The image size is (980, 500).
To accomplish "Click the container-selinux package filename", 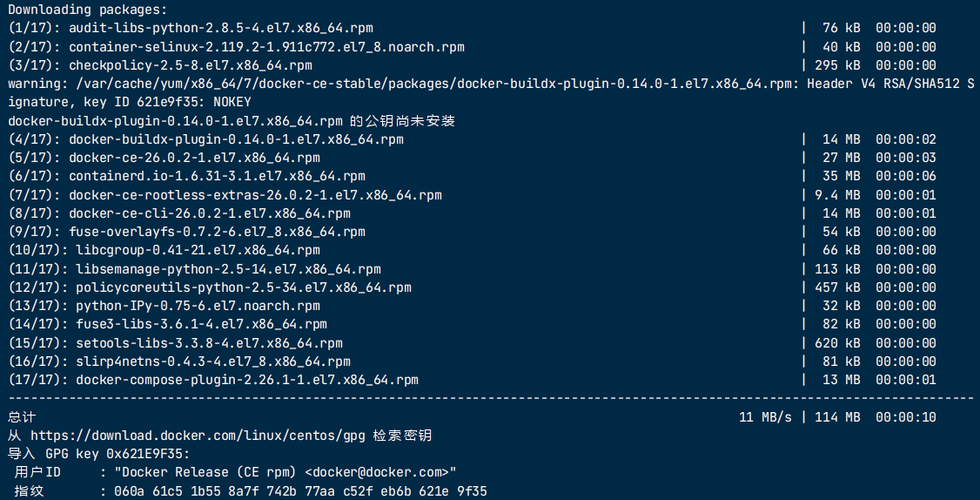I will point(266,47).
